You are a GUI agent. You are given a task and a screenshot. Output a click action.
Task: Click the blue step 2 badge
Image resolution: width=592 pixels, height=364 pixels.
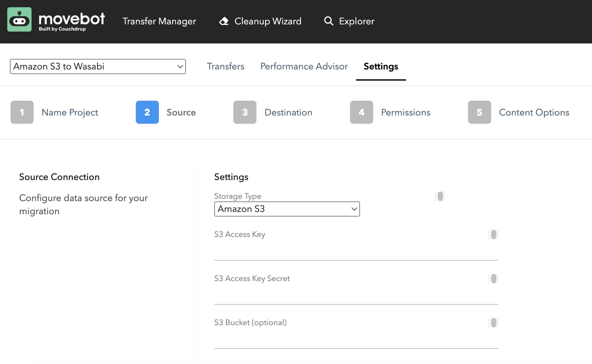147,112
